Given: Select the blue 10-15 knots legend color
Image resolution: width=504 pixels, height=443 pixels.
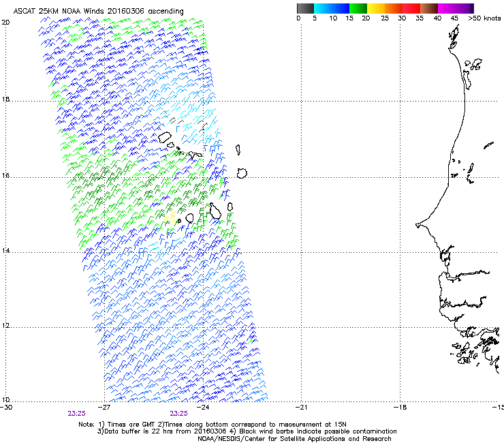Looking at the screenshot, I should tap(341, 8).
